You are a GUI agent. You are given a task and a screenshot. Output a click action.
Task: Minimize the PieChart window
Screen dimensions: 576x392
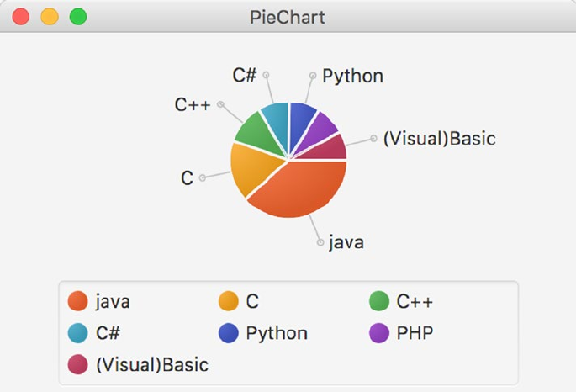[x=50, y=17]
